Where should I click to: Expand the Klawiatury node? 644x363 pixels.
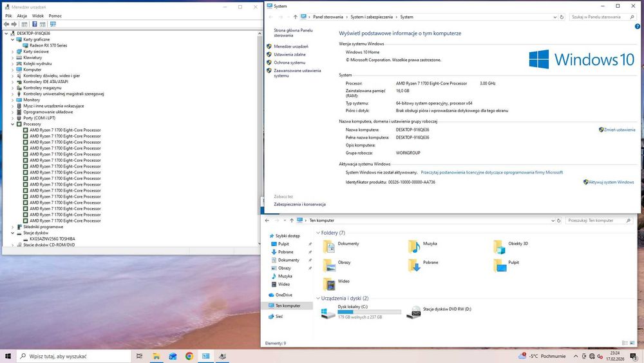(x=13, y=57)
